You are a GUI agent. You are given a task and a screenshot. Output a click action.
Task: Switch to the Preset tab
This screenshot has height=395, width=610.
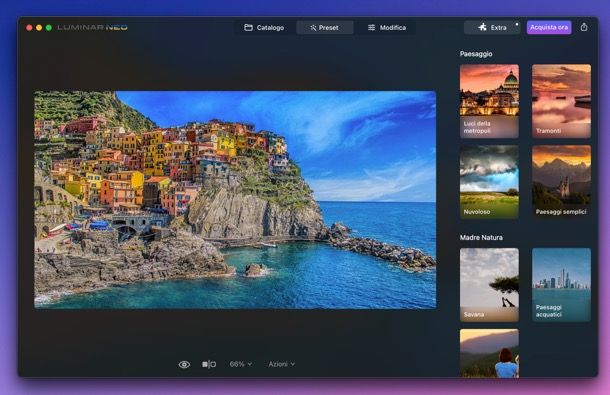324,28
